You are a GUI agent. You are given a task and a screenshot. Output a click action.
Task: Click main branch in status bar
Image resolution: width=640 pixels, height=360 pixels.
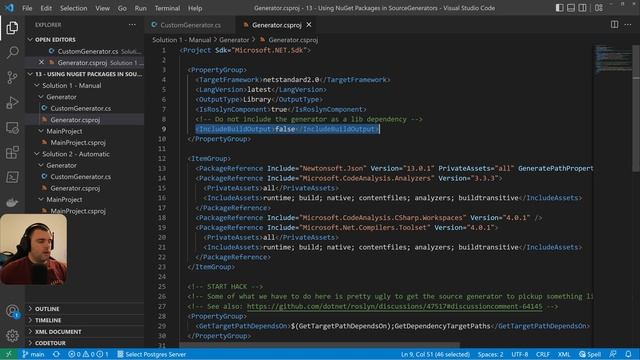pyautogui.click(x=33, y=354)
